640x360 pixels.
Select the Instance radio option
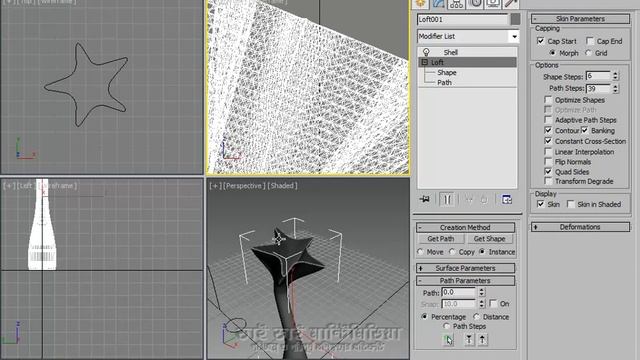pos(482,252)
